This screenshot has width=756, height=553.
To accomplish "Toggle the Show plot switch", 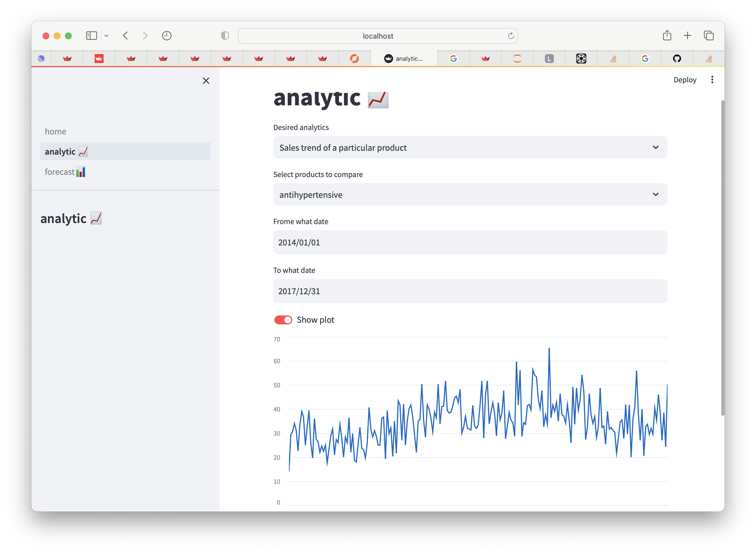I will (x=283, y=320).
